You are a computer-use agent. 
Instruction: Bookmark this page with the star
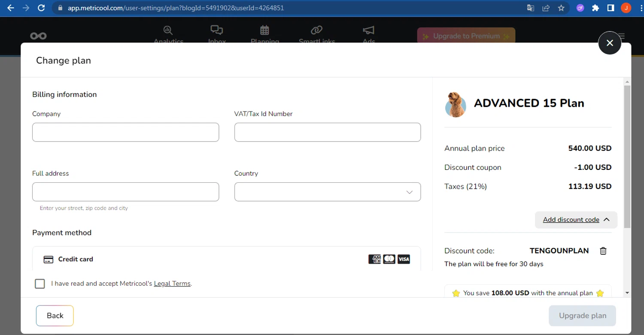pos(561,8)
